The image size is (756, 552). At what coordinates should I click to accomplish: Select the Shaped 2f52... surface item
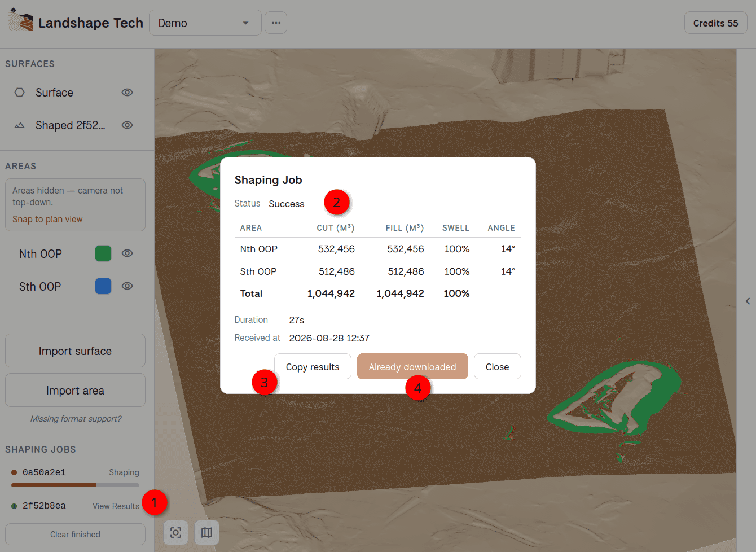(x=71, y=125)
